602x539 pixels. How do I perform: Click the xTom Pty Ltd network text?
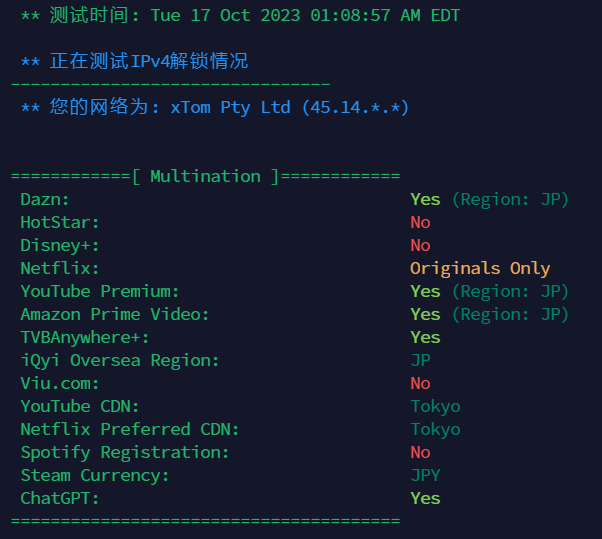click(230, 107)
